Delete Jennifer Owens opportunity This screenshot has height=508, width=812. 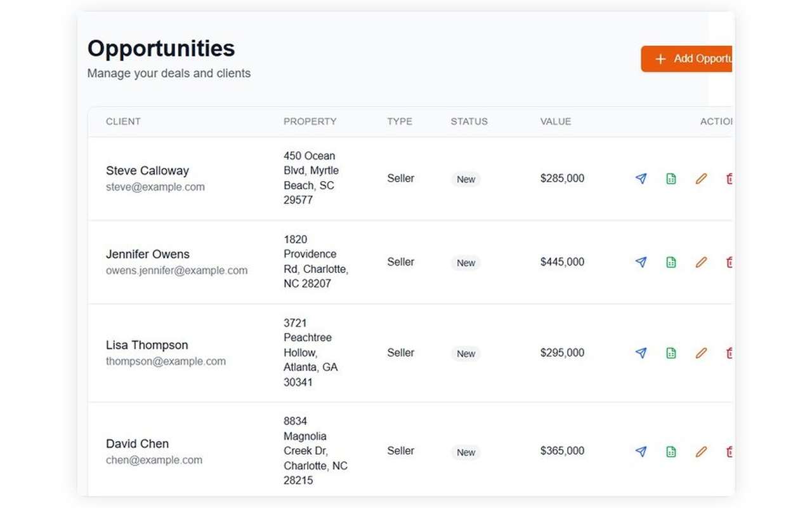(x=730, y=262)
